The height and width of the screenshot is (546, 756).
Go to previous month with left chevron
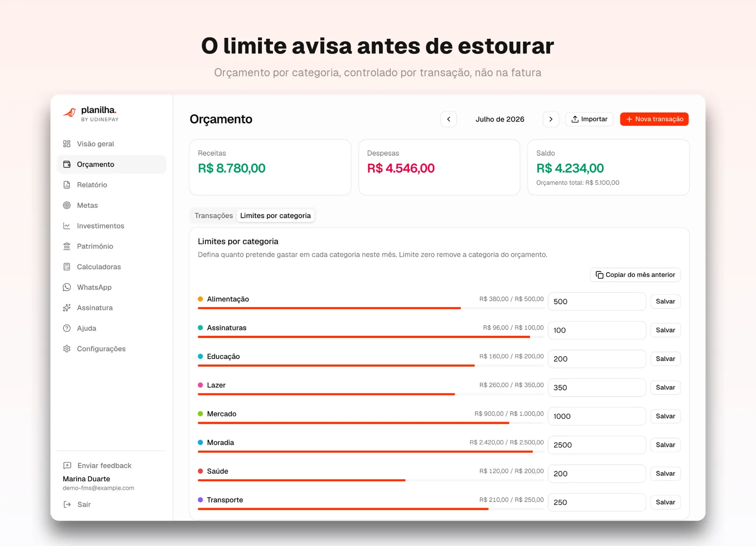click(x=449, y=119)
